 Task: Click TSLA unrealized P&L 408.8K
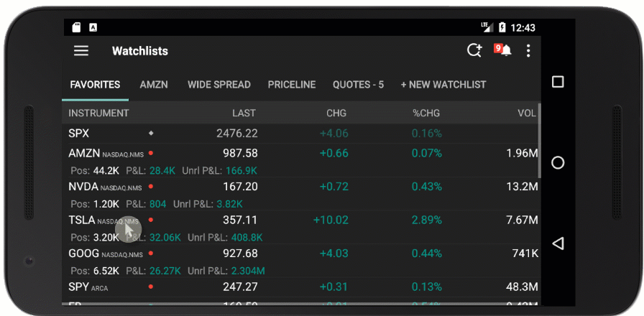[247, 238]
